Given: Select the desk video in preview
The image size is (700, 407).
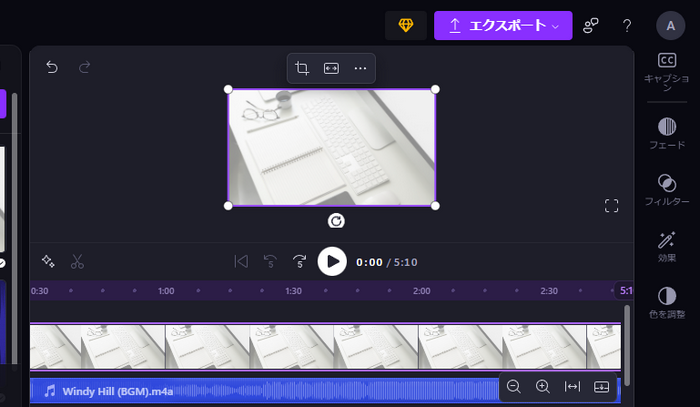Looking at the screenshot, I should pos(332,147).
